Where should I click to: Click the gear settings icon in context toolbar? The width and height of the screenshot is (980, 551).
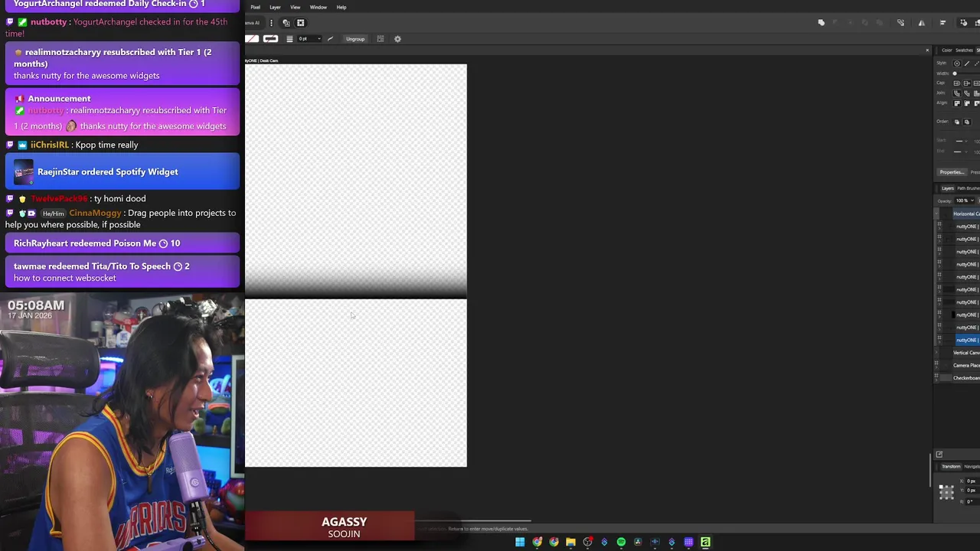397,38
